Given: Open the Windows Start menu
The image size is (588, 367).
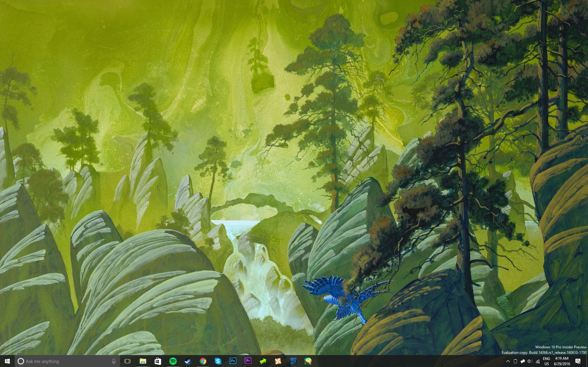Looking at the screenshot, I should (7, 361).
